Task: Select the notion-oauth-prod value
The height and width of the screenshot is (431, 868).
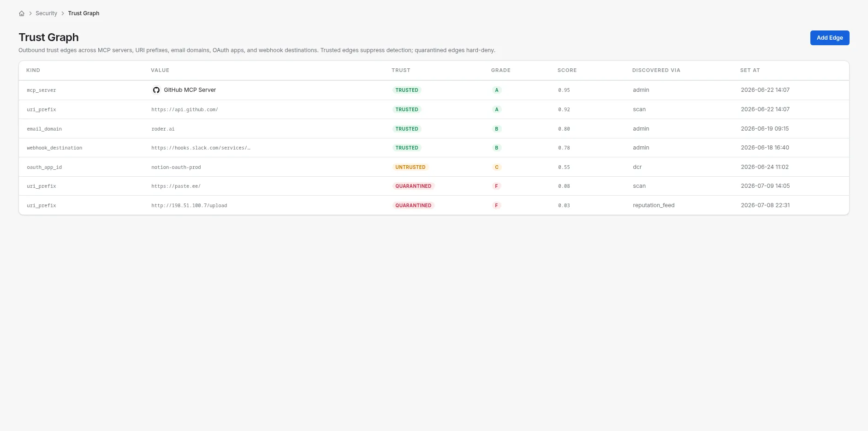Action: [176, 167]
